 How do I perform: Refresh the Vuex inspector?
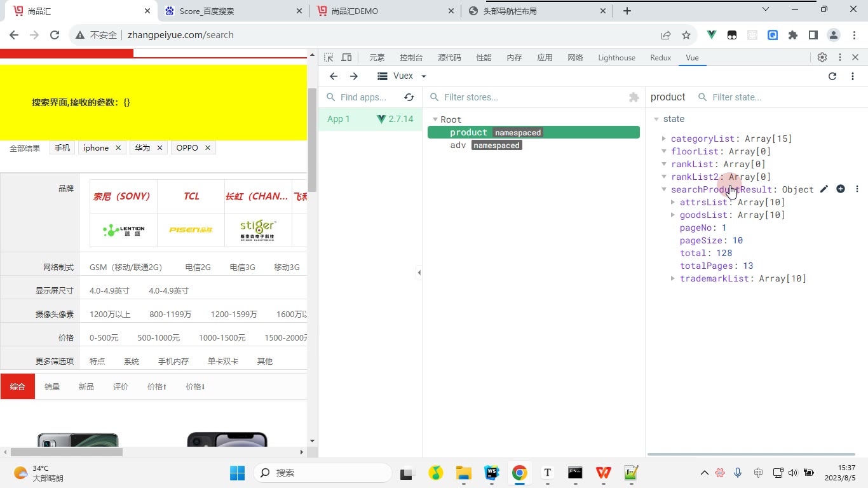point(832,76)
